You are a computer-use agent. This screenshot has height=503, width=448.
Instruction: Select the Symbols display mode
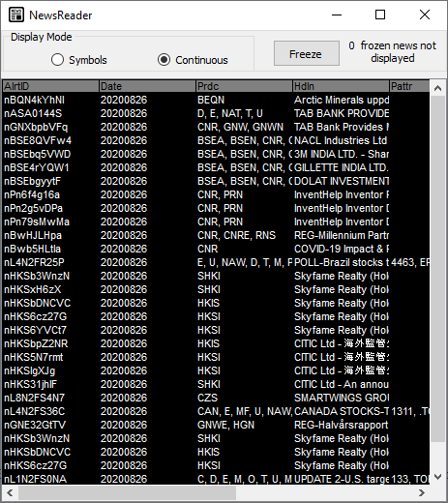tap(79, 60)
